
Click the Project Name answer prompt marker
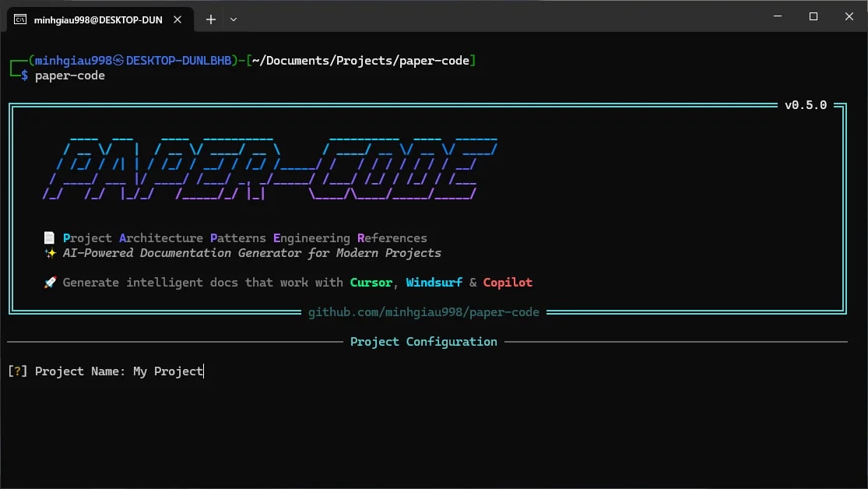pos(17,371)
